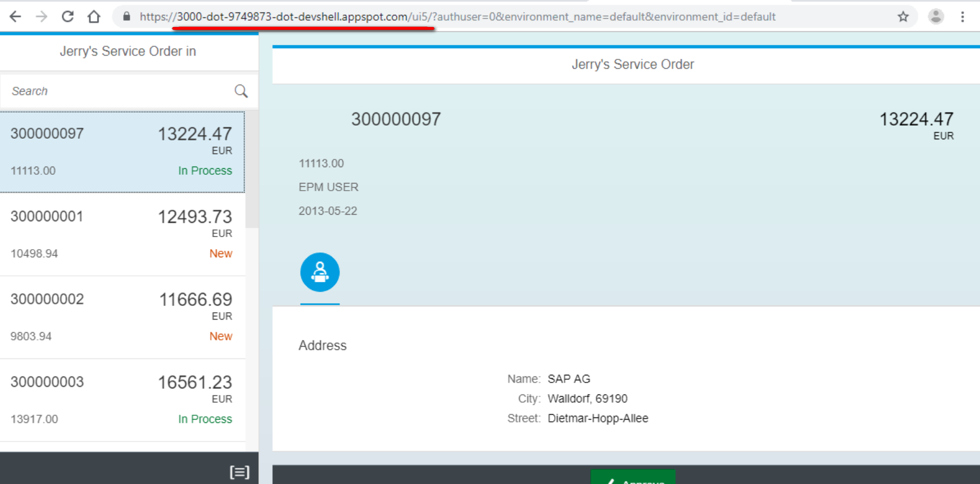Select the contact icon tab
The width and height of the screenshot is (980, 484).
(320, 272)
